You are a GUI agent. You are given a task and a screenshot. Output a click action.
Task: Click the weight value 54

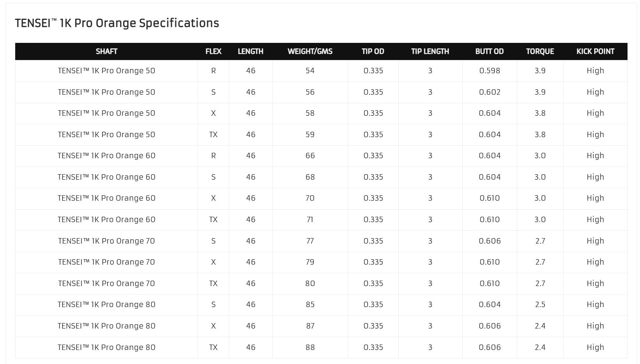coord(310,71)
